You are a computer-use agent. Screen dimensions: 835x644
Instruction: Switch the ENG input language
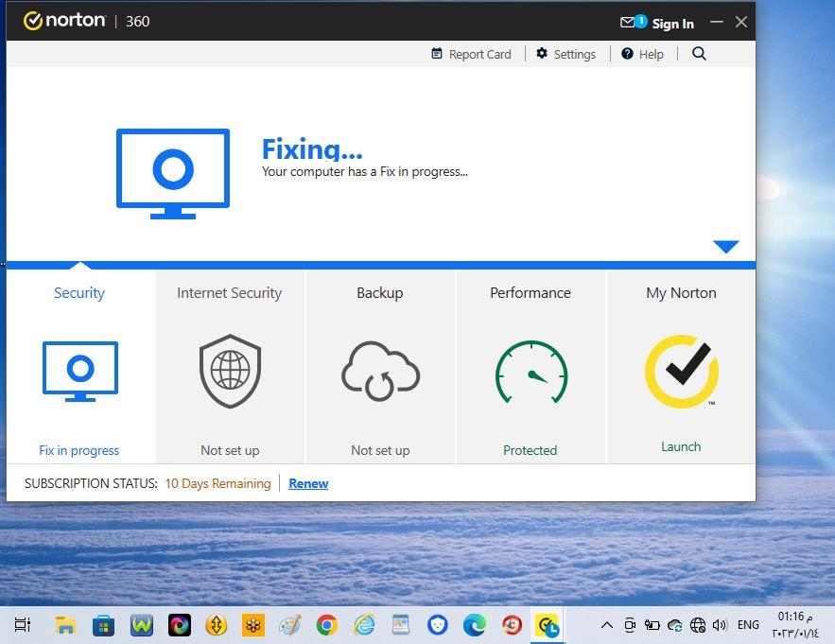tap(748, 625)
